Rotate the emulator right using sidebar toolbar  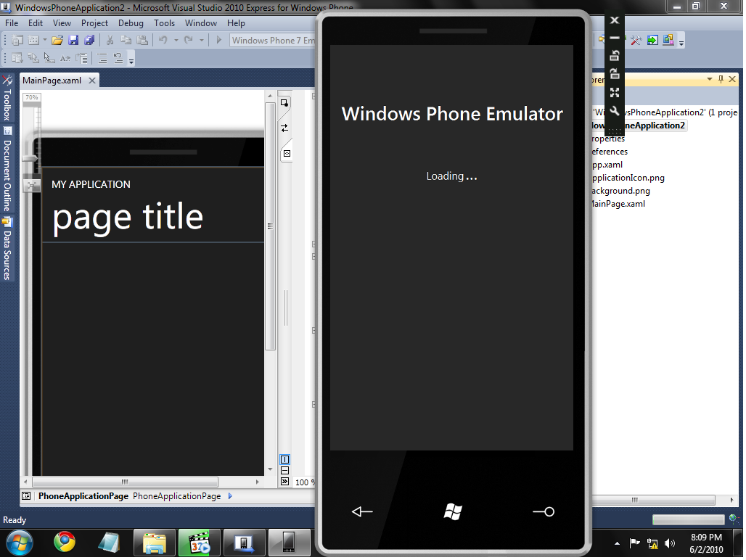pos(615,74)
